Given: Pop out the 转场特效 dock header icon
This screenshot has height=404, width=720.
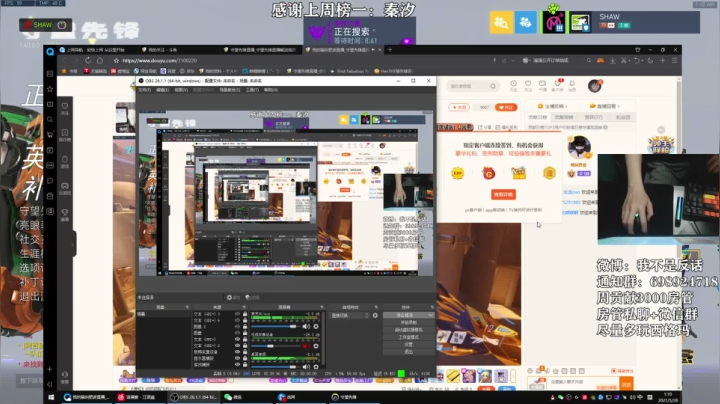Looking at the screenshot, I should coord(376,307).
